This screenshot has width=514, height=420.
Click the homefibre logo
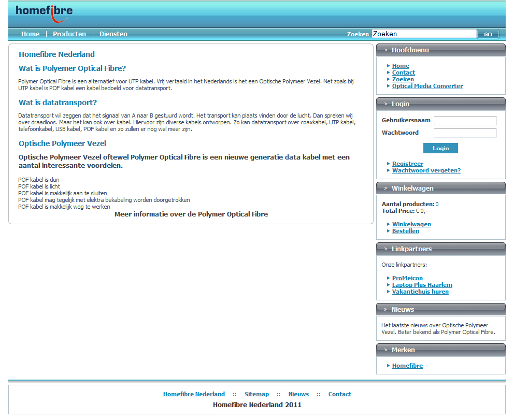44,13
